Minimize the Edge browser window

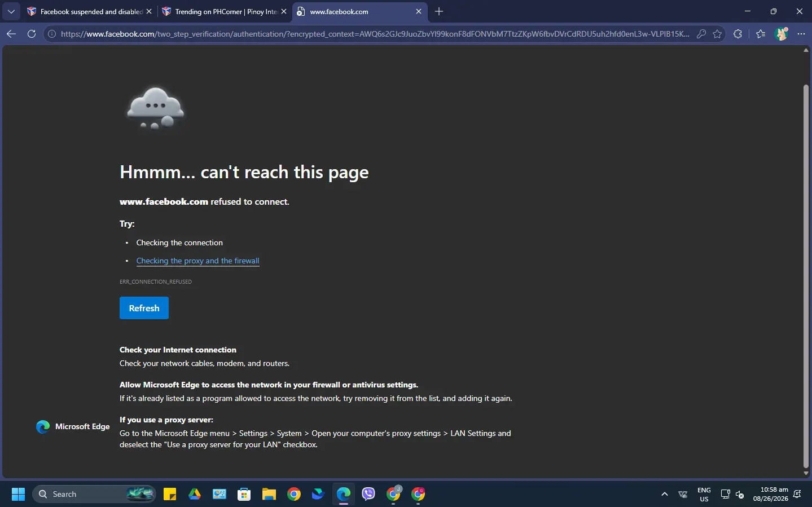748,11
